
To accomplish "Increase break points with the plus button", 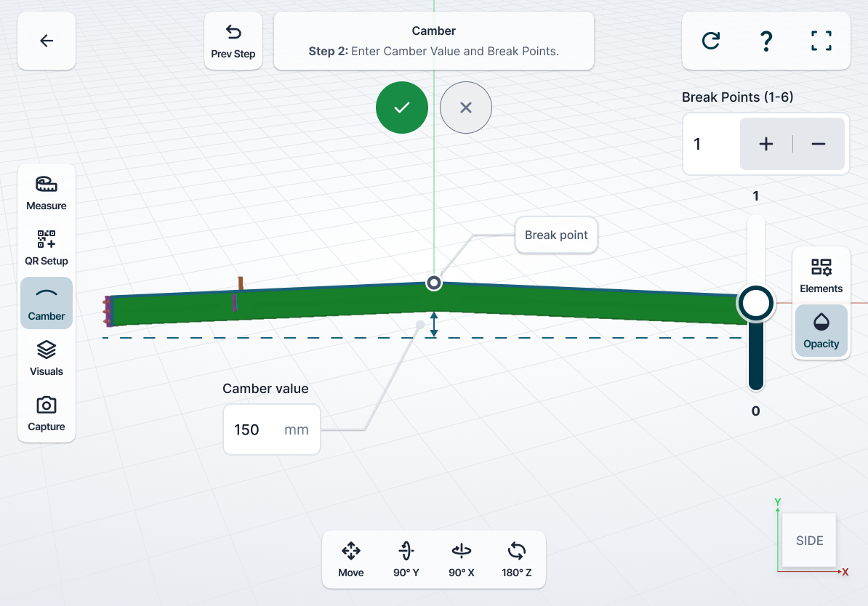I will 766,144.
